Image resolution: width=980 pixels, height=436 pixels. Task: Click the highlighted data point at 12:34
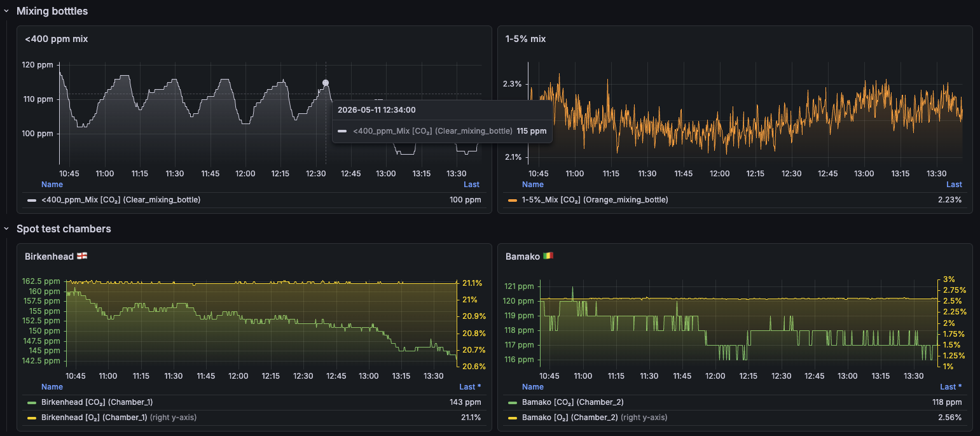(x=326, y=83)
